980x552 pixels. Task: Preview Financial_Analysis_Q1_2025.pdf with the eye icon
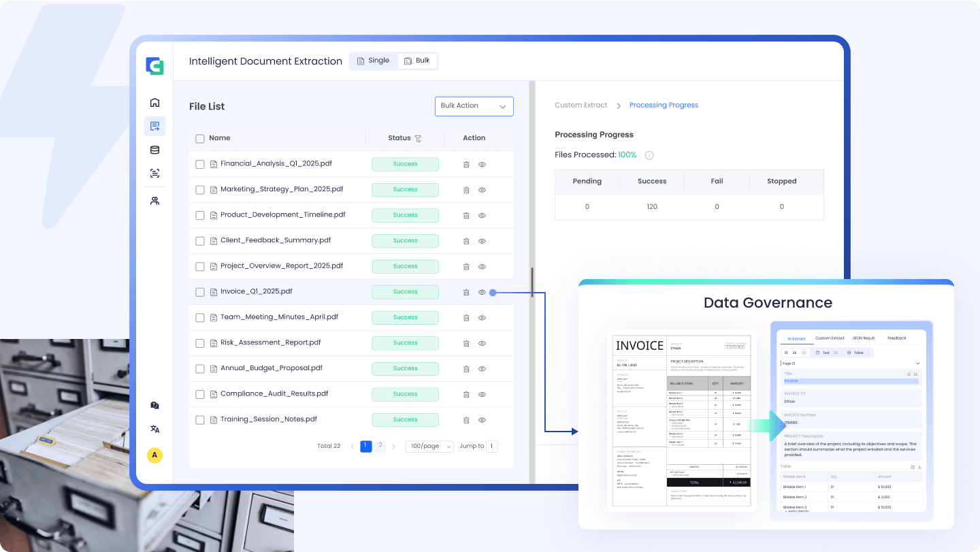pyautogui.click(x=482, y=164)
